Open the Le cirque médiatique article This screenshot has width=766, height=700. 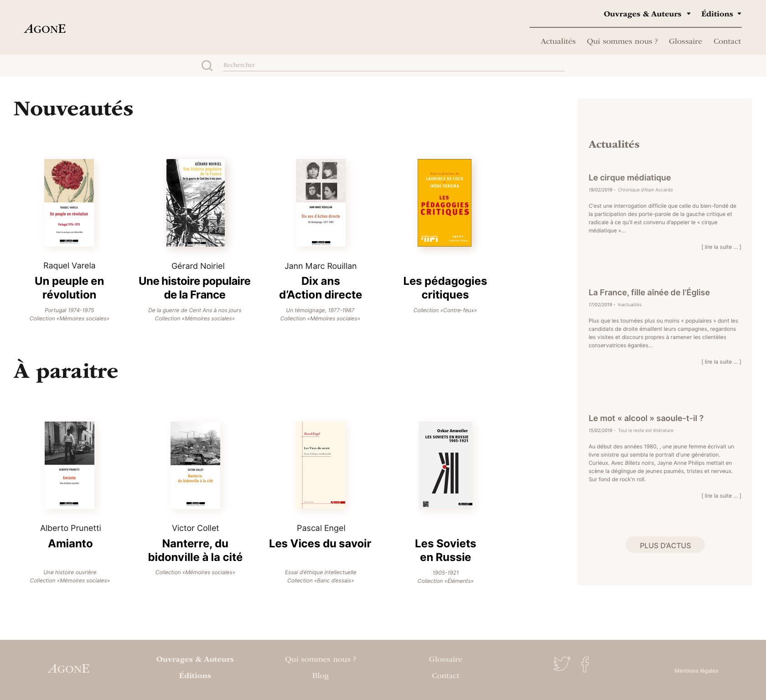[629, 178]
